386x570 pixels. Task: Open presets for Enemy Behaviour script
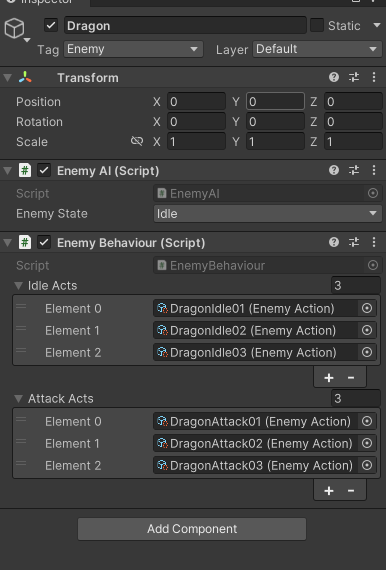point(354,242)
